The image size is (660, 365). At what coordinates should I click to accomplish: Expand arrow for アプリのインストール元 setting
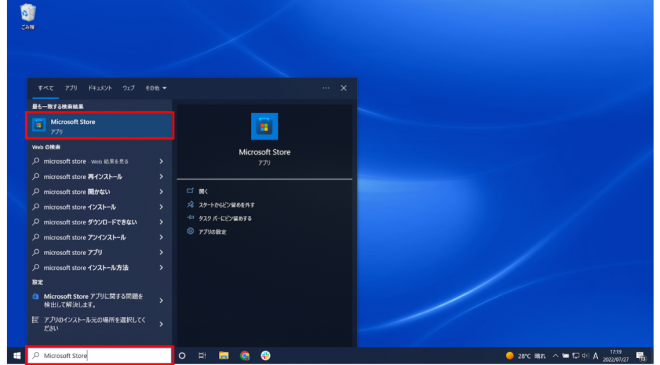coord(161,324)
